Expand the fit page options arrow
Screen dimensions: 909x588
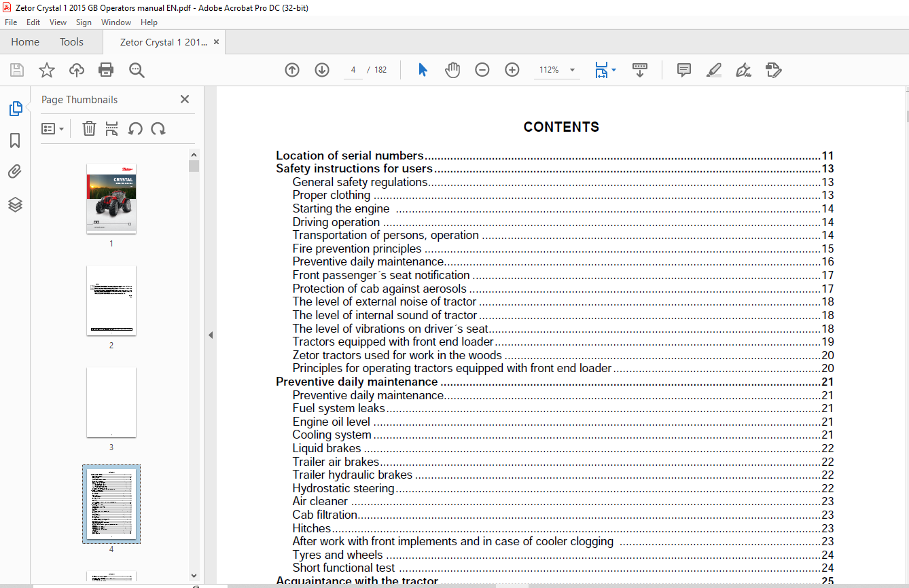point(613,70)
